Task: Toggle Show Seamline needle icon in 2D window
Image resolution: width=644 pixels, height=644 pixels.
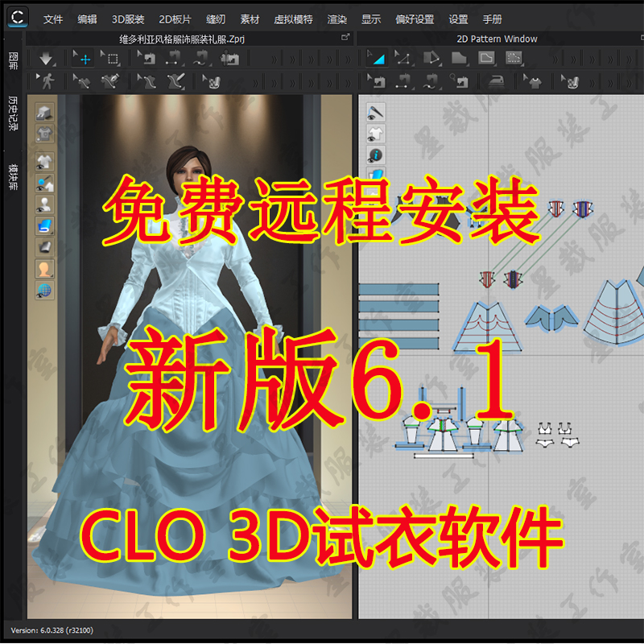Action: pyautogui.click(x=375, y=113)
